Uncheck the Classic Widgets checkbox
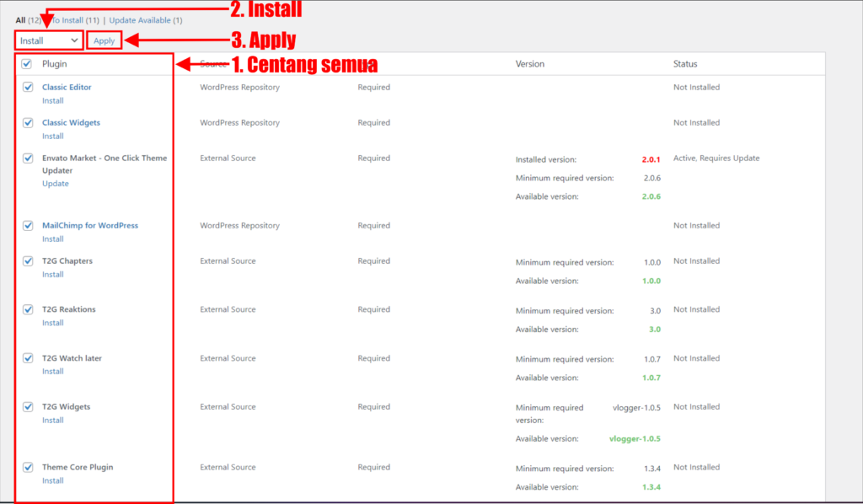 pos(28,122)
